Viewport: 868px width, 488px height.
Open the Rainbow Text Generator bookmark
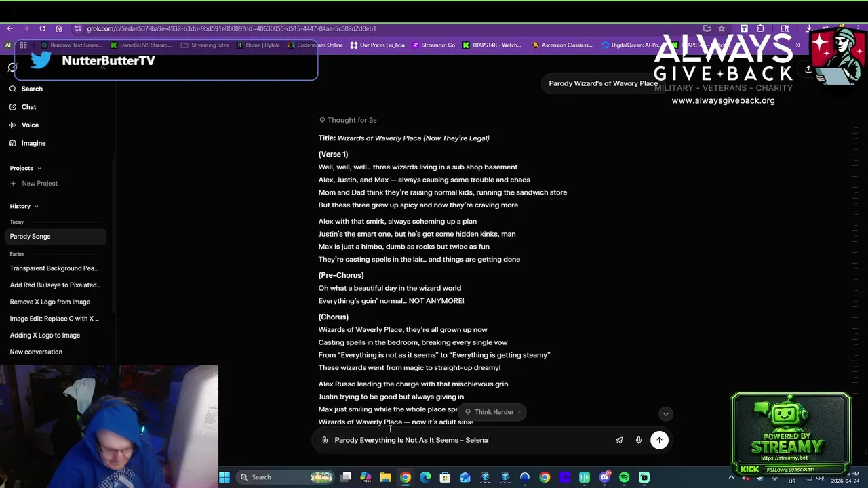click(71, 45)
